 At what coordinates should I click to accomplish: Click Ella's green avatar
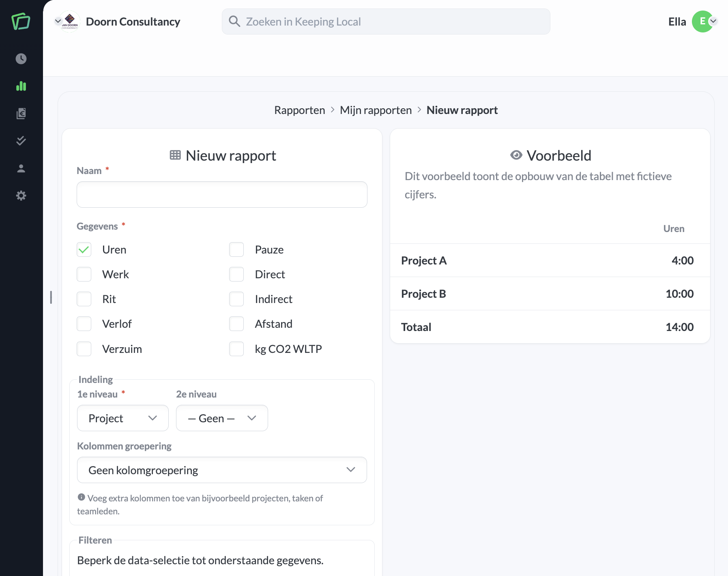(702, 21)
